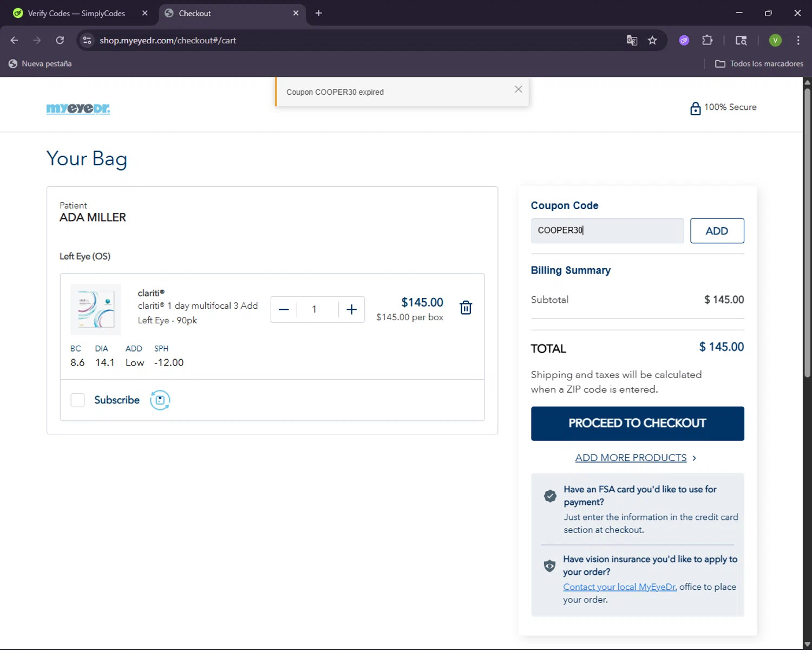Tick the Subscribe checkbox

(77, 400)
